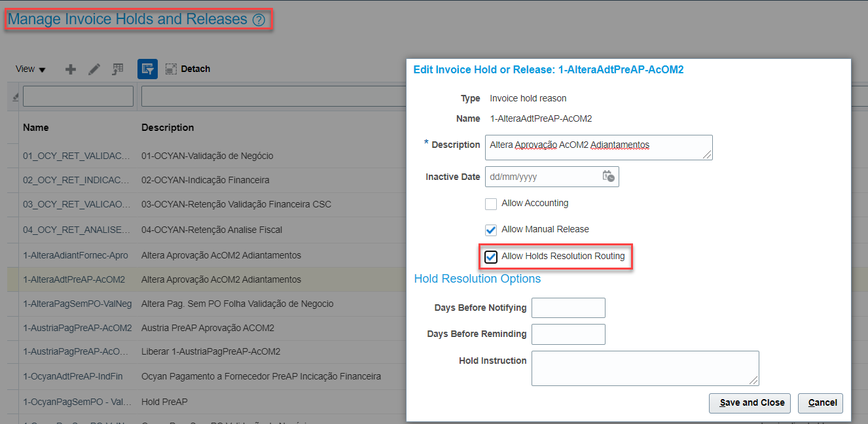Open the calendar picker for Inactive Date
The image size is (868, 424).
pyautogui.click(x=608, y=177)
